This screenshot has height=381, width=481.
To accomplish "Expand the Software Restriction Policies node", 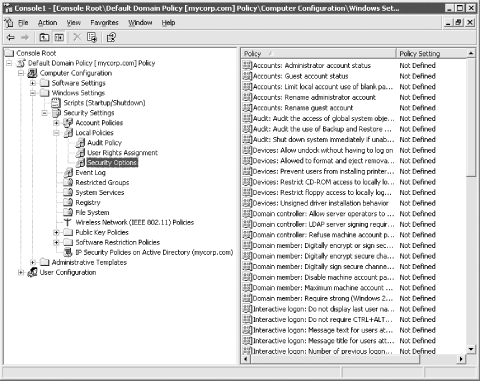I will point(56,242).
